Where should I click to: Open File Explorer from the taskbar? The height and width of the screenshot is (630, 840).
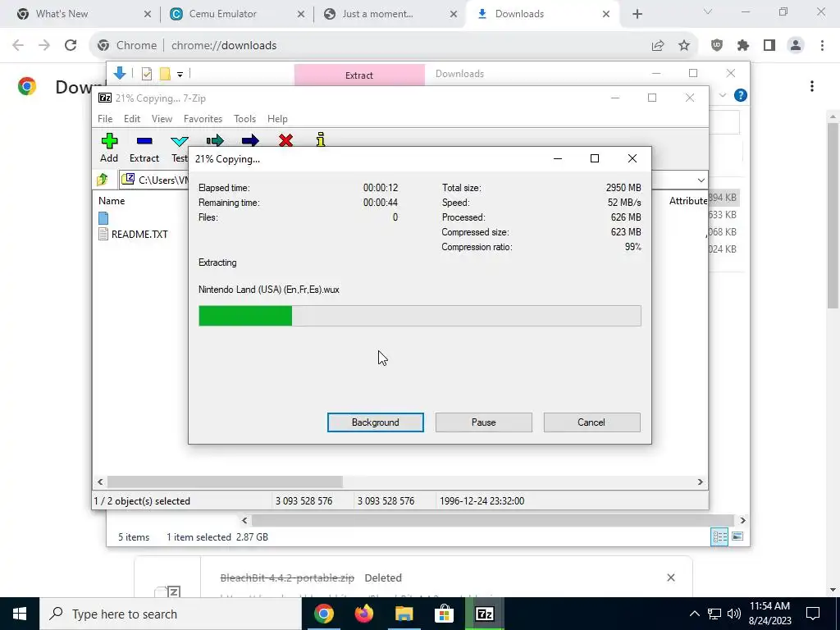404,614
